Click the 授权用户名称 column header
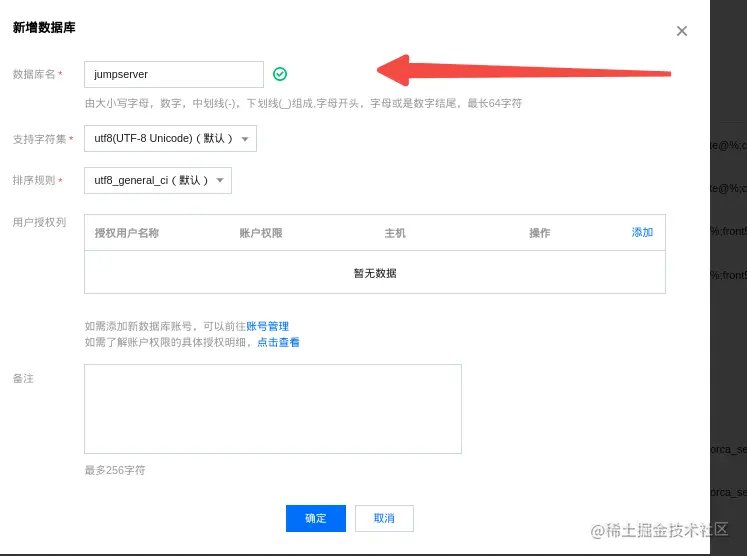747x556 pixels. click(x=127, y=233)
